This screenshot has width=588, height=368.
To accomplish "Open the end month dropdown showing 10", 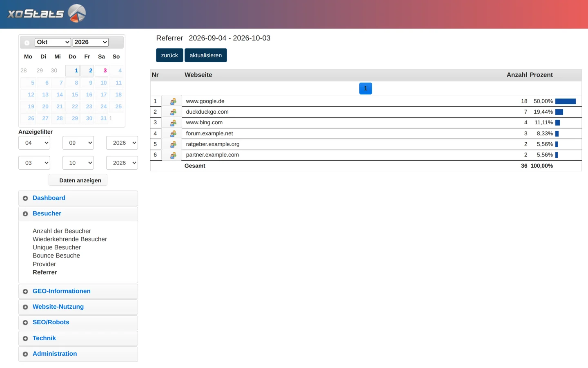I will tap(78, 163).
